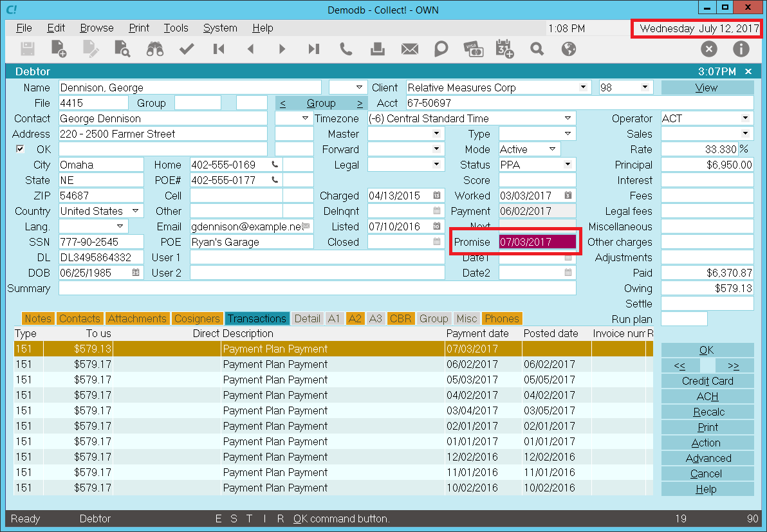
Task: Open the Tools menu
Action: 176,28
